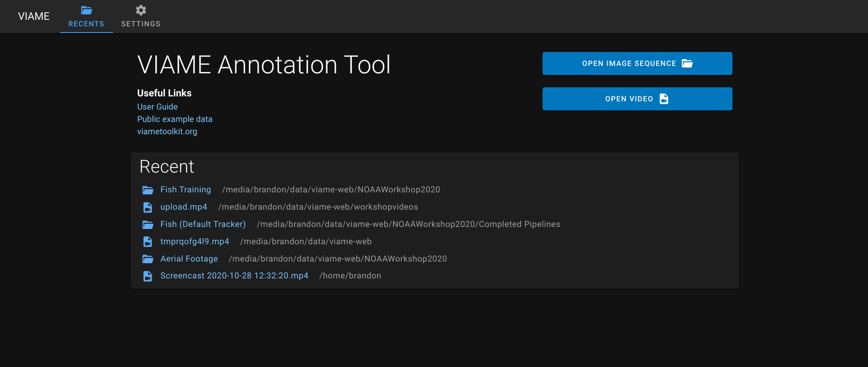Open Fish (Default Tracker) recent dataset
This screenshot has height=367, width=868.
[x=203, y=224]
